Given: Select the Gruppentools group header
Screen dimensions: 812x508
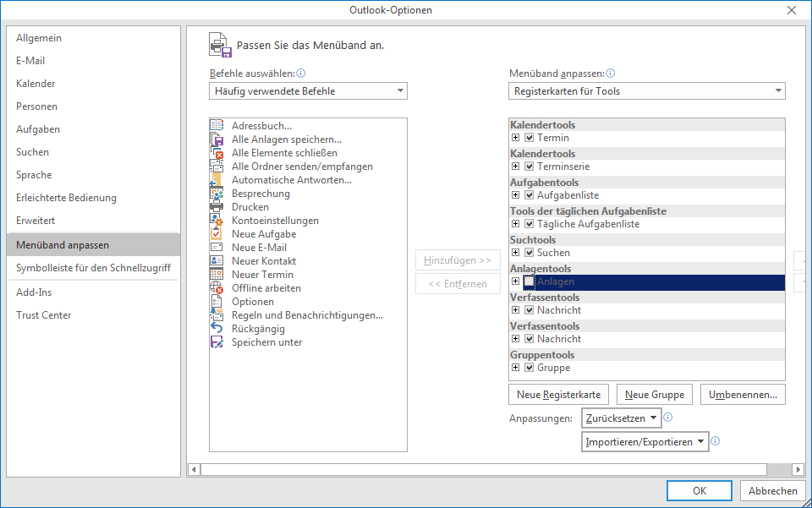Looking at the screenshot, I should (647, 354).
